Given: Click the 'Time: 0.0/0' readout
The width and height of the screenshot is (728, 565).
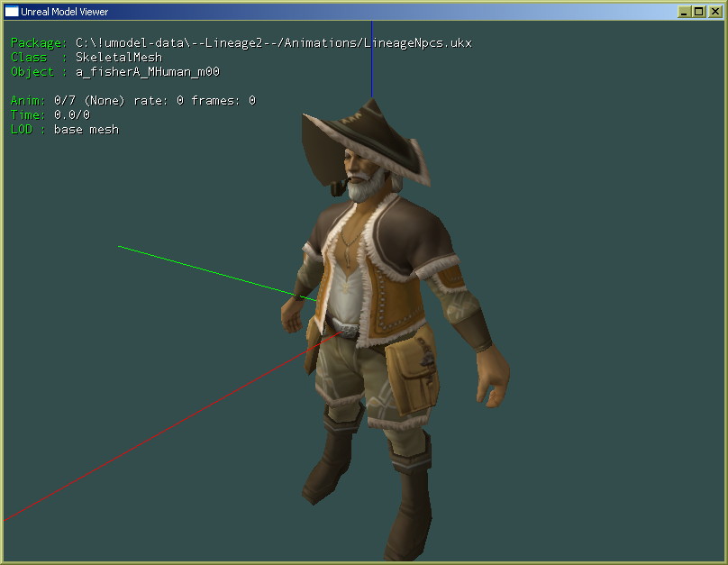Looking at the screenshot, I should coord(50,114).
